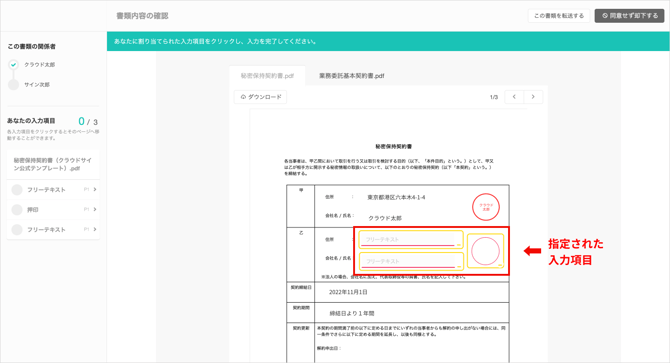670x363 pixels.
Task: Go to next page with right chevron
Action: (533, 97)
